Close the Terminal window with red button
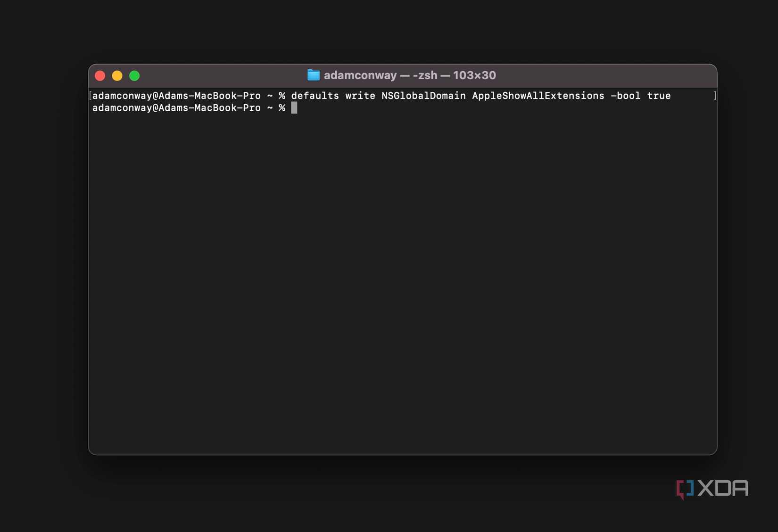778x532 pixels. 100,75
